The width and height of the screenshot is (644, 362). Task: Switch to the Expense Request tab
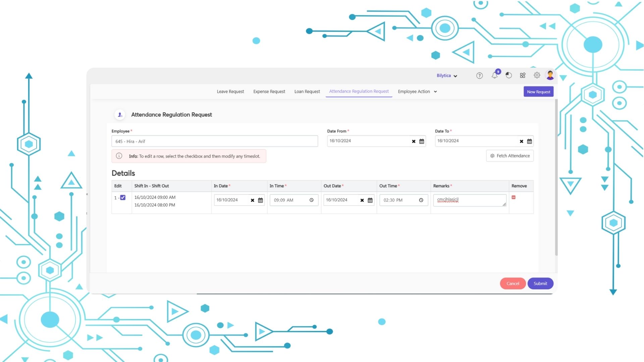[x=269, y=92]
